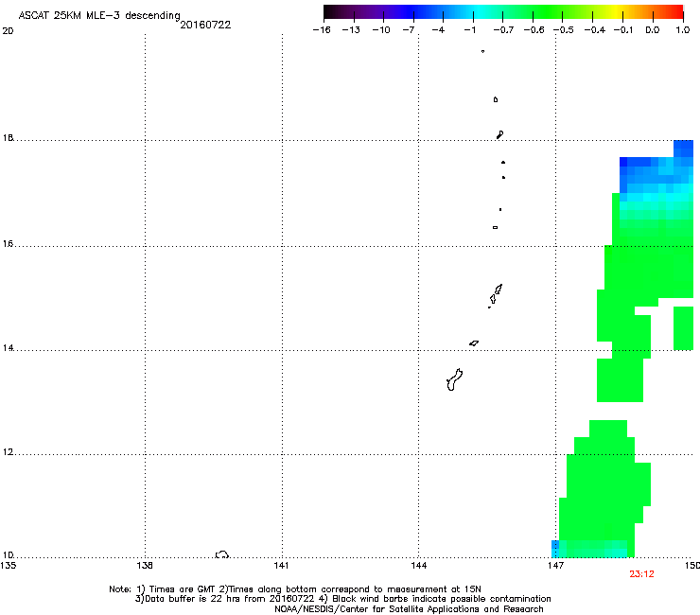Click the longitude axis label '138'

coord(145,566)
